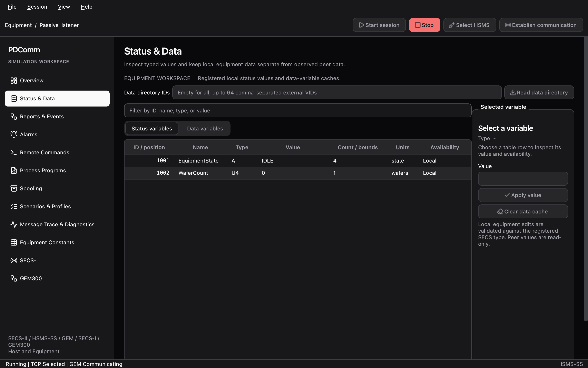Click the Alarms bell icon
Image resolution: width=588 pixels, height=368 pixels.
pyautogui.click(x=14, y=135)
